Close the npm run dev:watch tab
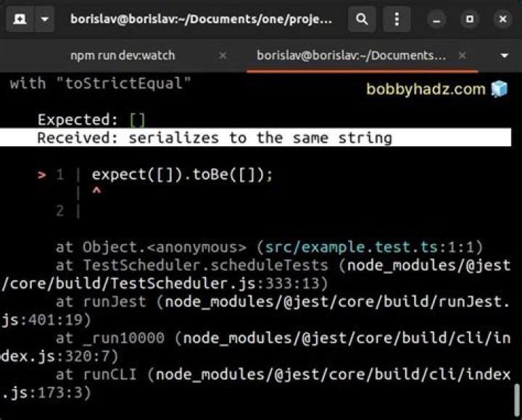Screen dimensions: 522x420 point(223,55)
